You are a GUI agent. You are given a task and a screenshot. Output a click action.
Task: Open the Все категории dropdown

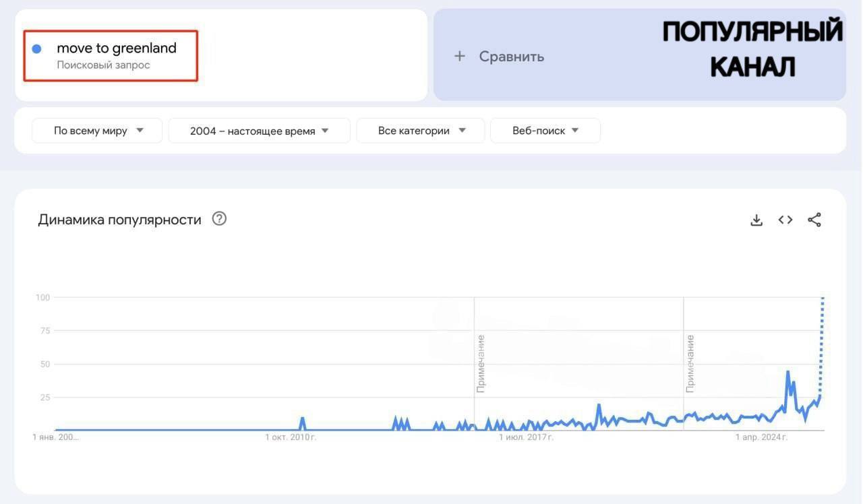point(421,131)
